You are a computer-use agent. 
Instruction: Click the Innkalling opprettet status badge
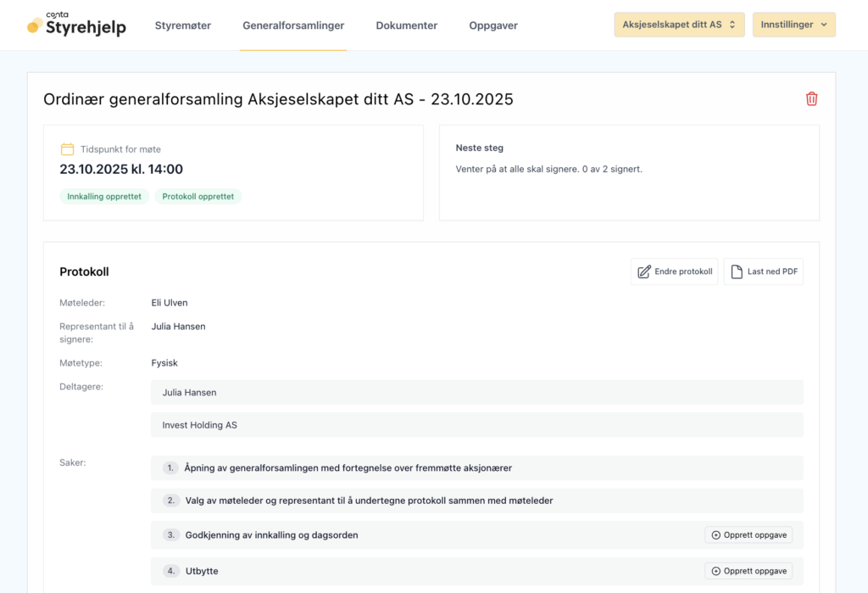pyautogui.click(x=104, y=196)
